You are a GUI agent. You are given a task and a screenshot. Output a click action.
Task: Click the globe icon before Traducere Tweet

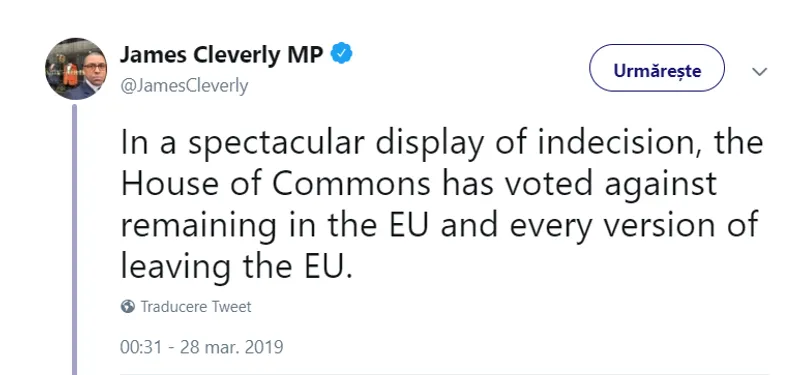(128, 307)
